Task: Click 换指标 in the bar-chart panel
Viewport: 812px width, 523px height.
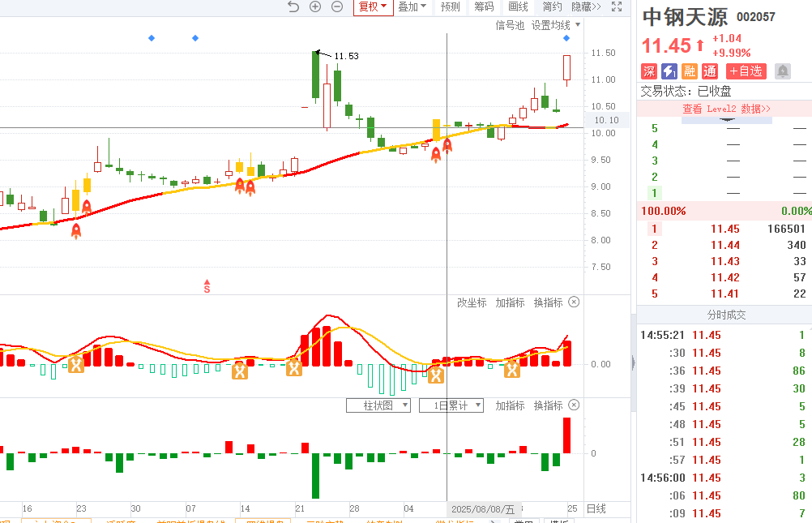Action: click(549, 405)
